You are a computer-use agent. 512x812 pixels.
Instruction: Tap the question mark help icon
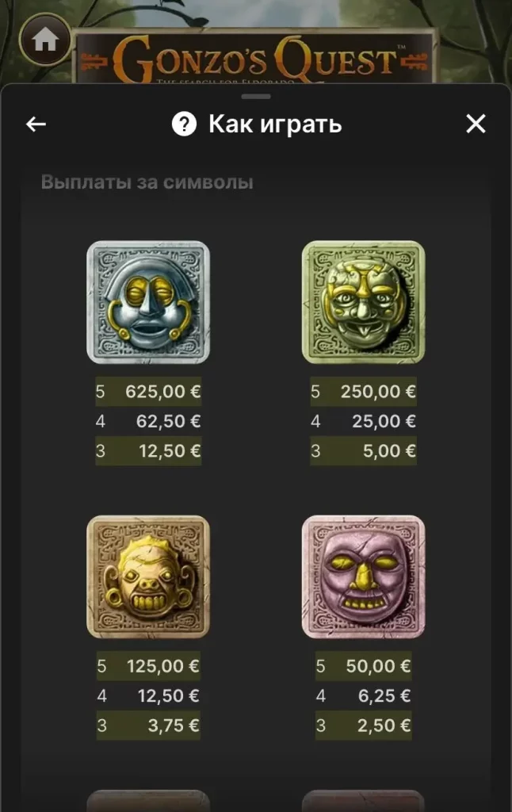coord(184,124)
